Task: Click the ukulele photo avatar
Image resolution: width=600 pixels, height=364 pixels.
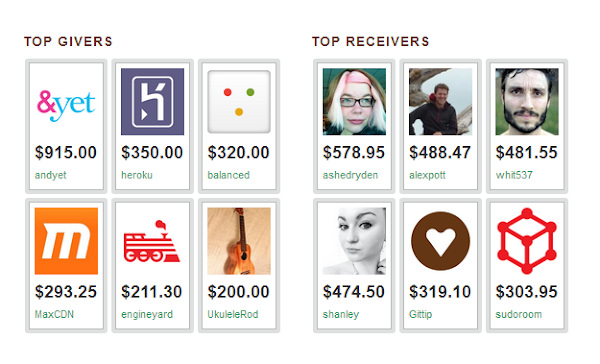Action: coord(239,241)
